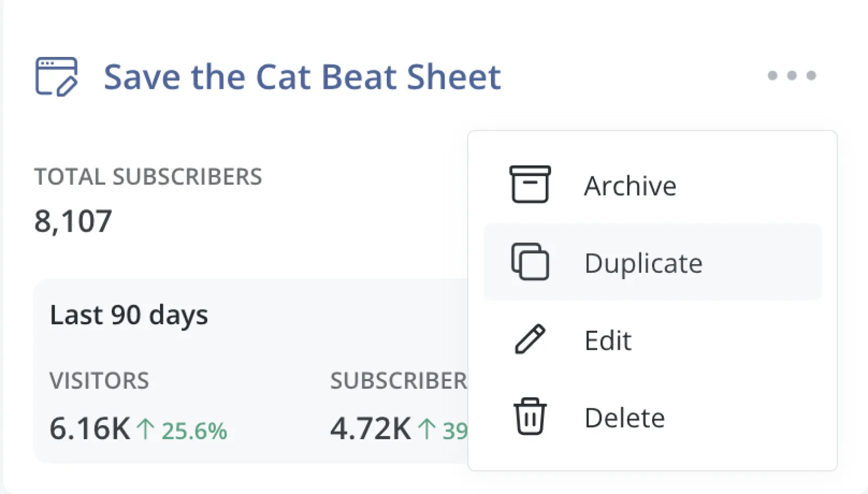Click the Last 90 days heading
The height and width of the screenshot is (494, 868).
pyautogui.click(x=129, y=315)
